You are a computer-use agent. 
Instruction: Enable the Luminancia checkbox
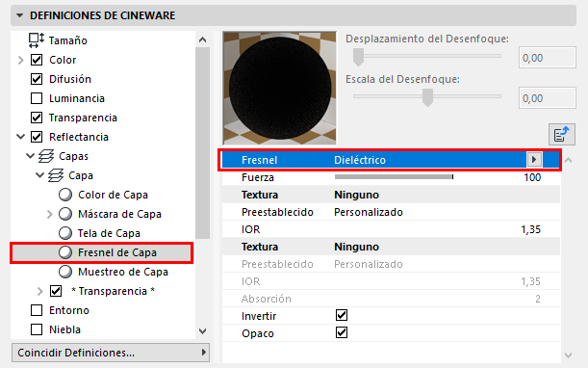[37, 98]
